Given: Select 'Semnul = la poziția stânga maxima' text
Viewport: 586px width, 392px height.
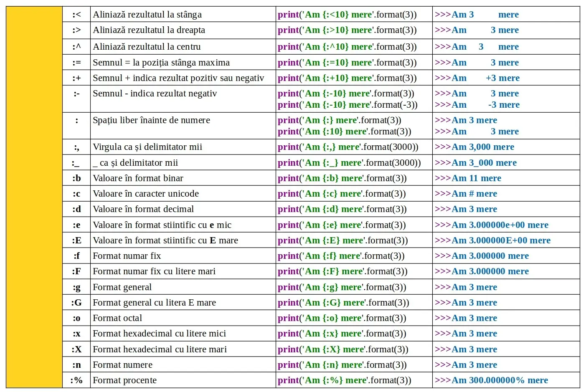Looking at the screenshot, I should pos(161,63).
